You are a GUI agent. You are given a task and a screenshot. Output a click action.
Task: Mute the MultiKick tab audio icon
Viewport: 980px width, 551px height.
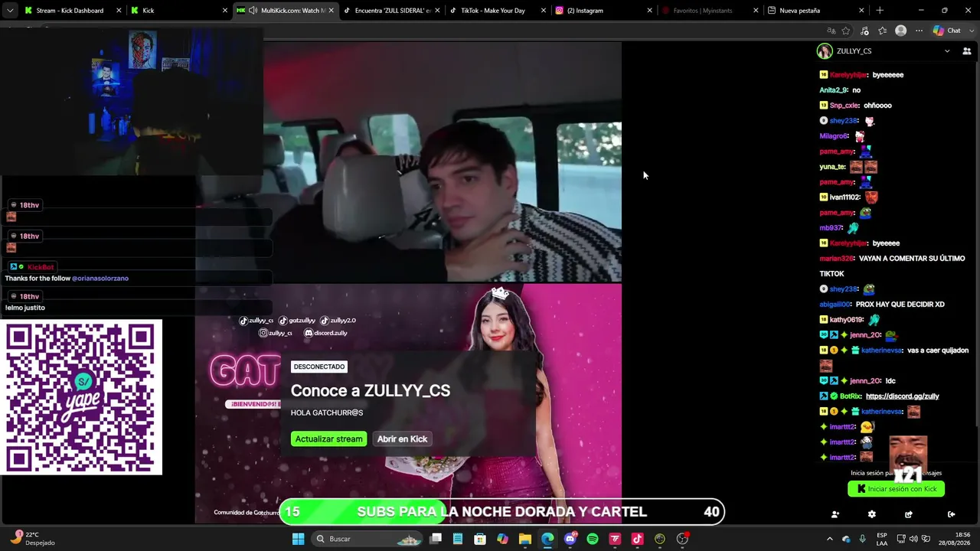(253, 11)
